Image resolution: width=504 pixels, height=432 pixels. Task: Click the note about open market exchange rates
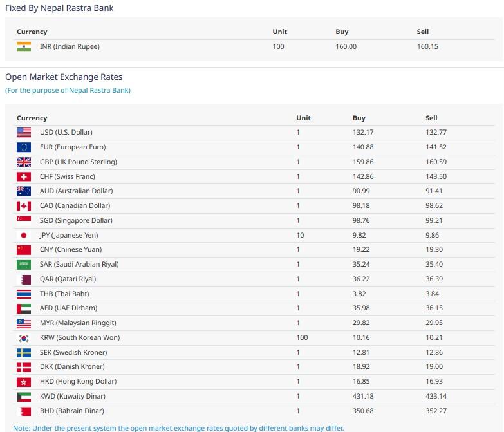pyautogui.click(x=178, y=428)
